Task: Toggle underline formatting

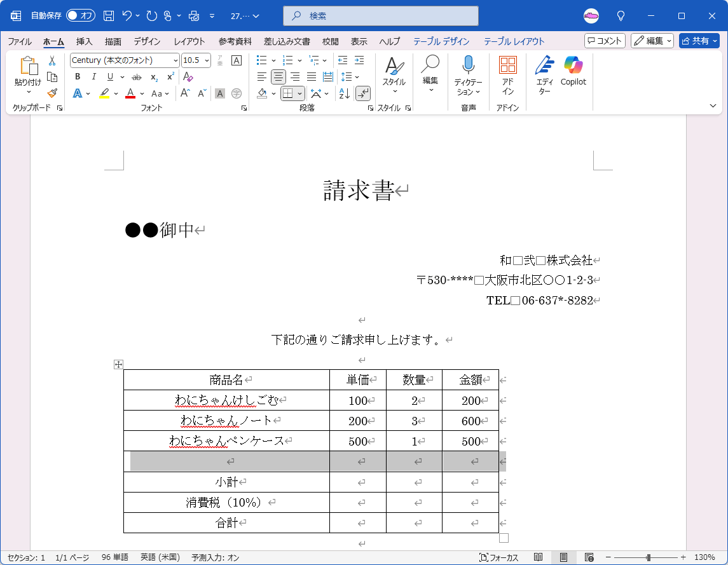Action: pos(110,77)
